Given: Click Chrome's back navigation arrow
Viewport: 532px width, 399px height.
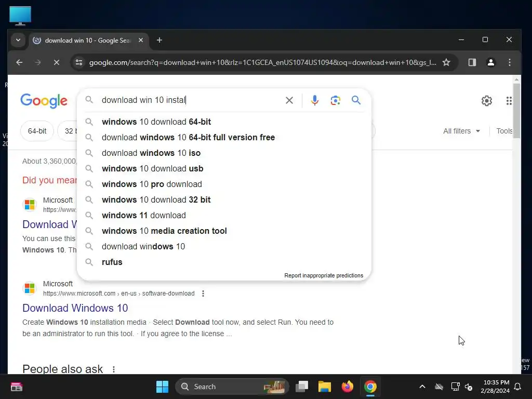Looking at the screenshot, I should point(19,62).
